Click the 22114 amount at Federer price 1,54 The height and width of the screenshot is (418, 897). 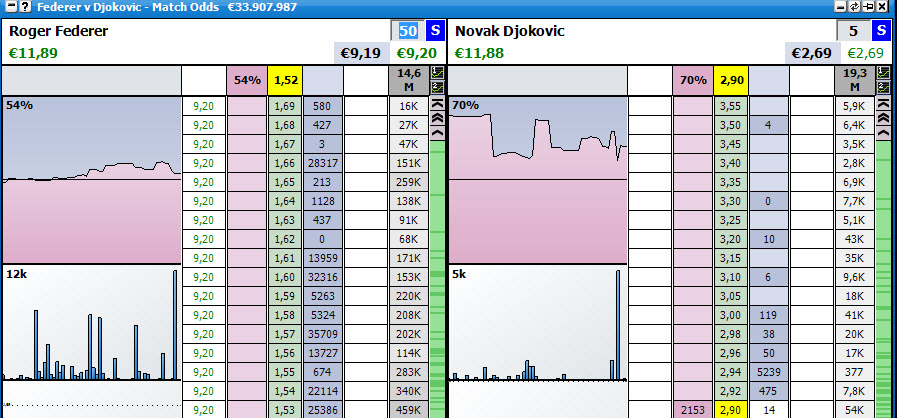coord(323,391)
